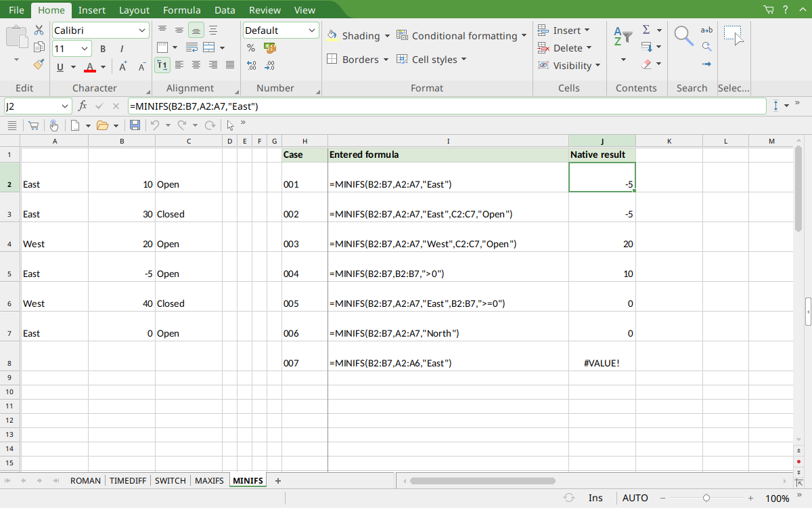Click the Replace a→b icon
This screenshot has height=508, width=812.
click(x=706, y=30)
